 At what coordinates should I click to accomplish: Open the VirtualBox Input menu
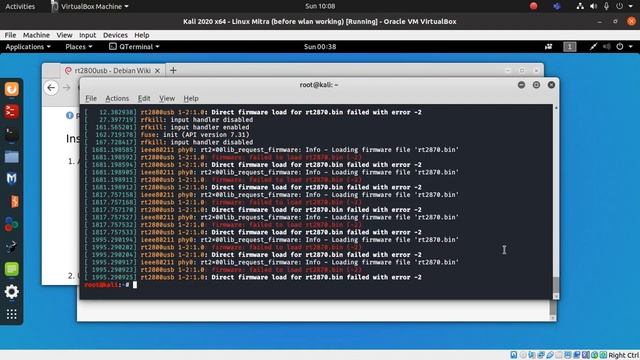pos(87,35)
